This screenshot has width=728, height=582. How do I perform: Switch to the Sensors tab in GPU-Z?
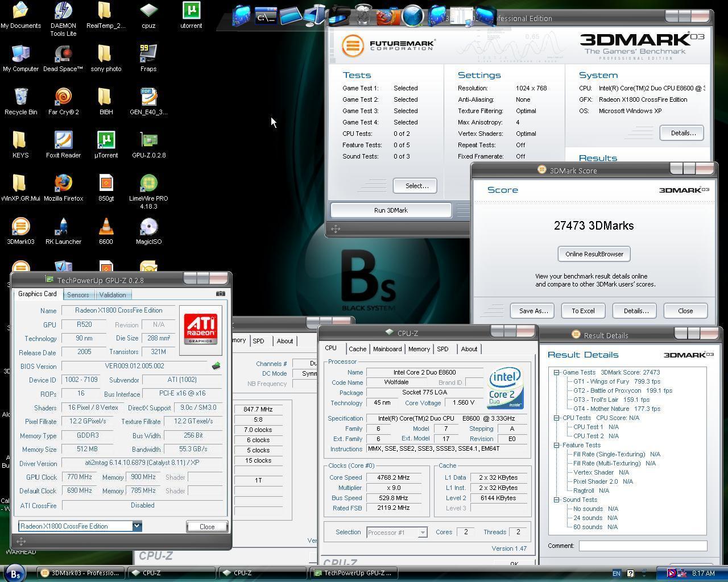pos(78,295)
